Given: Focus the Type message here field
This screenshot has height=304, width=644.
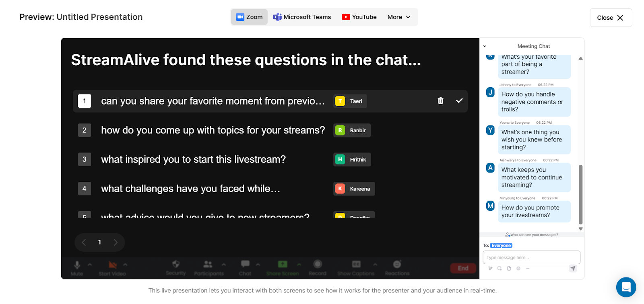Looking at the screenshot, I should [x=531, y=257].
